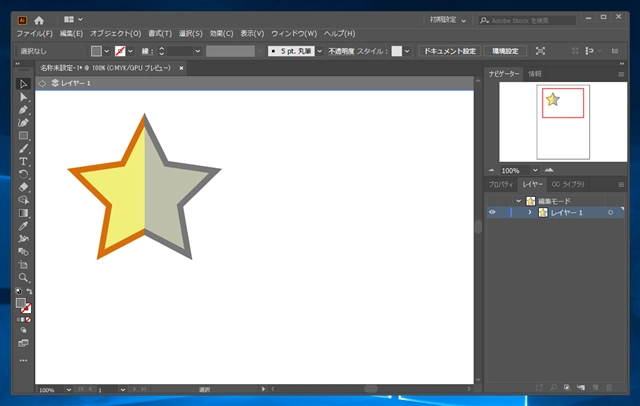640x406 pixels.
Task: Select the Gradient tool
Action: click(23, 213)
